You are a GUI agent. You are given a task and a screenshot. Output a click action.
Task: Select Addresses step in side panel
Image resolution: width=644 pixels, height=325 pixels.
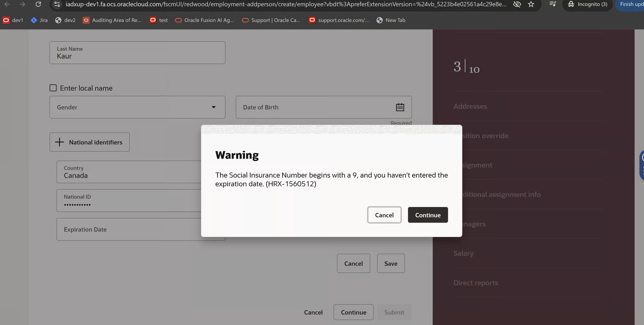470,106
